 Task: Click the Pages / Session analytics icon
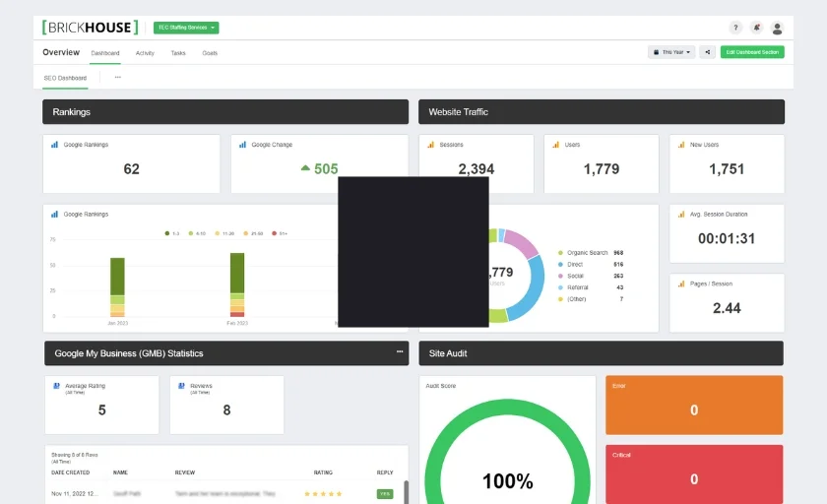tap(681, 283)
